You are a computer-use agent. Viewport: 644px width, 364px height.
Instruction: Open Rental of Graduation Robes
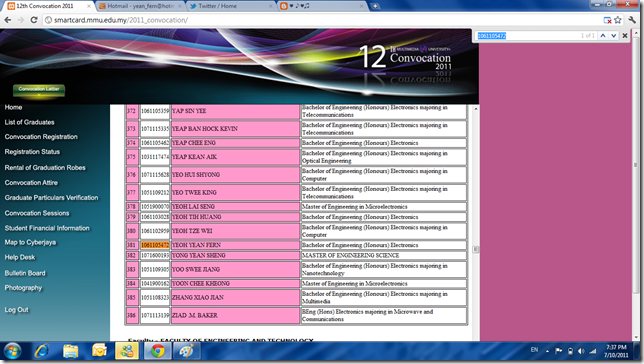coord(45,168)
